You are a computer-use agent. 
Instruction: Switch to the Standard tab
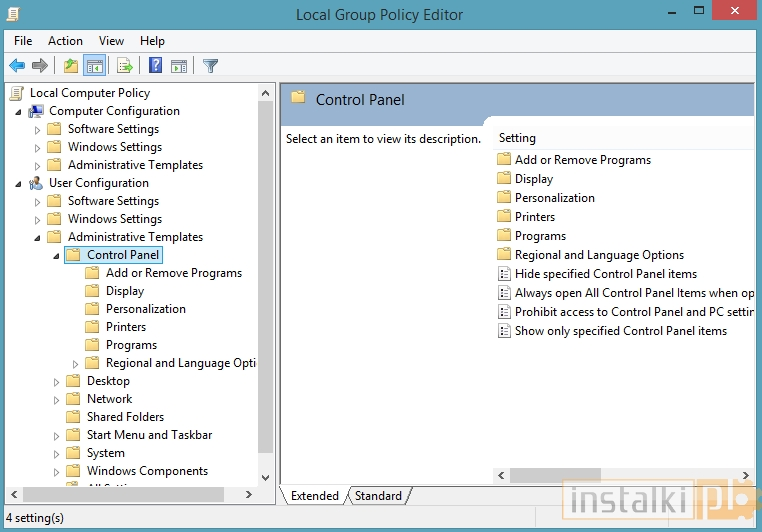click(378, 496)
